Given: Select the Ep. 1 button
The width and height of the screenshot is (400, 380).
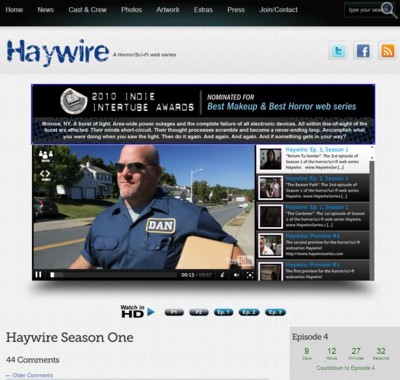Looking at the screenshot, I should 223,312.
